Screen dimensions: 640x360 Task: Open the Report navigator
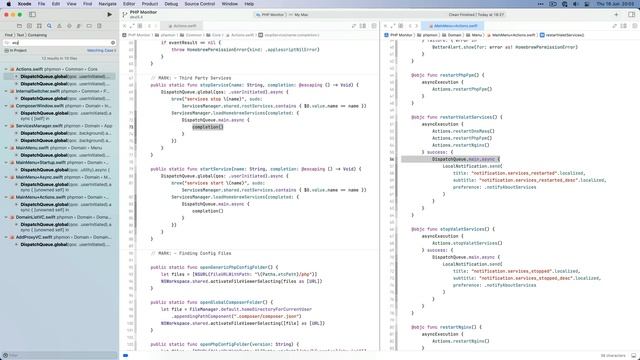[x=99, y=26]
